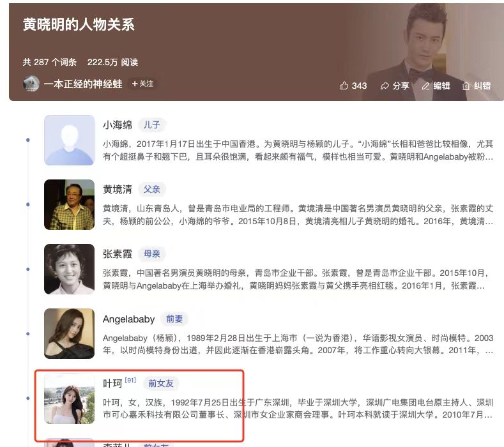Open the 黄境清 entry title

tap(118, 189)
